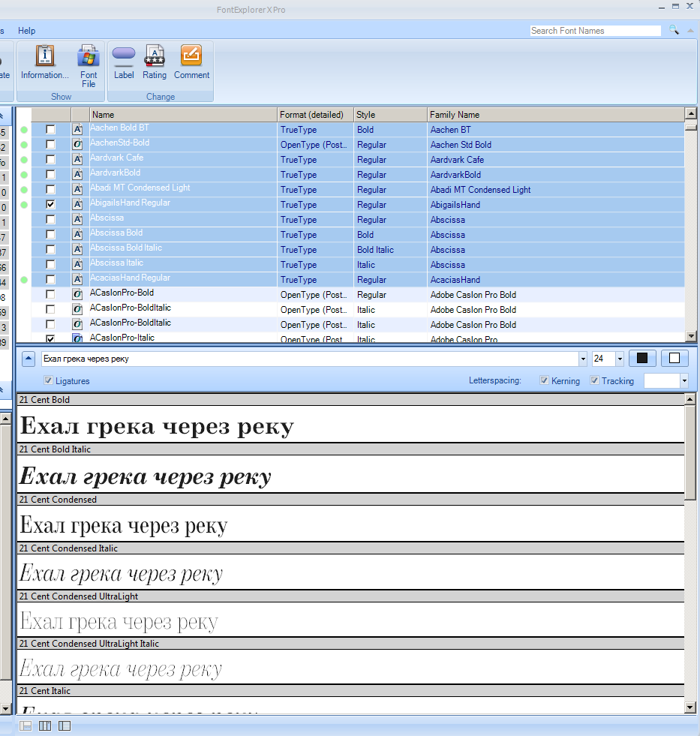The image size is (700, 736).
Task: Switch to the list layout icon
Action: (x=65, y=725)
